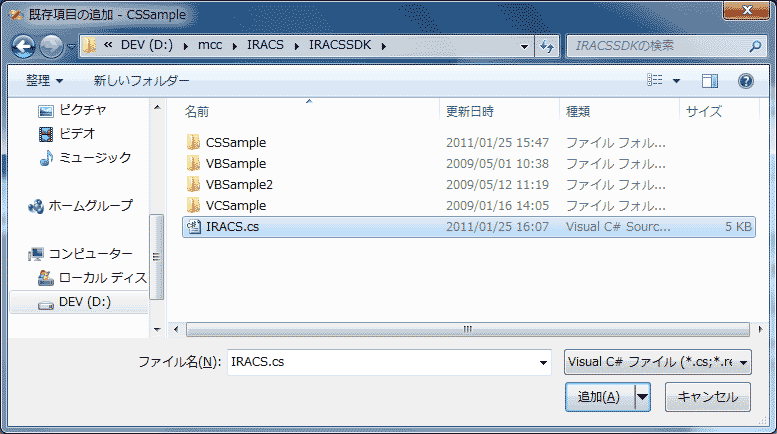Screen dimensions: 777x434
Task: Open the ファイル名 combo box dropdown arrow
Action: [544, 363]
